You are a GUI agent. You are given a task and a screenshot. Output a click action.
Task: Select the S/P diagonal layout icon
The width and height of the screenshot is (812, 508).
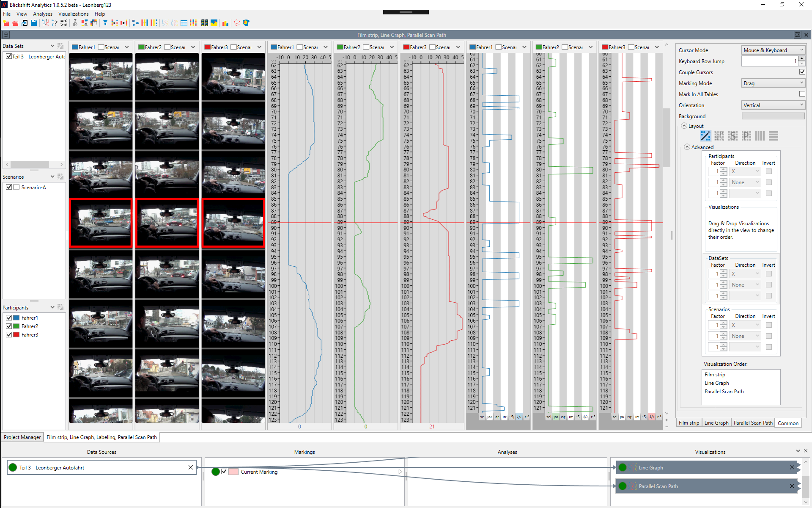click(x=719, y=136)
